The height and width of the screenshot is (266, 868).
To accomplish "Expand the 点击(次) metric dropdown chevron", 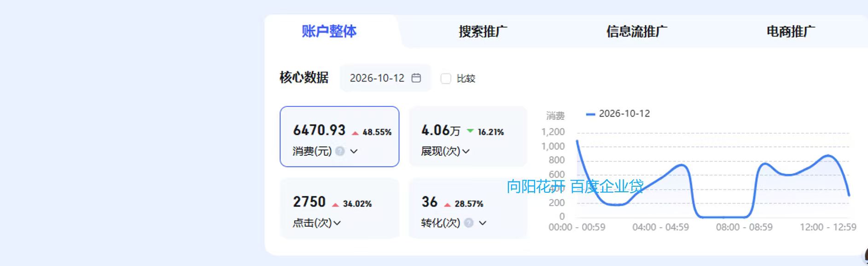I will pyautogui.click(x=337, y=223).
